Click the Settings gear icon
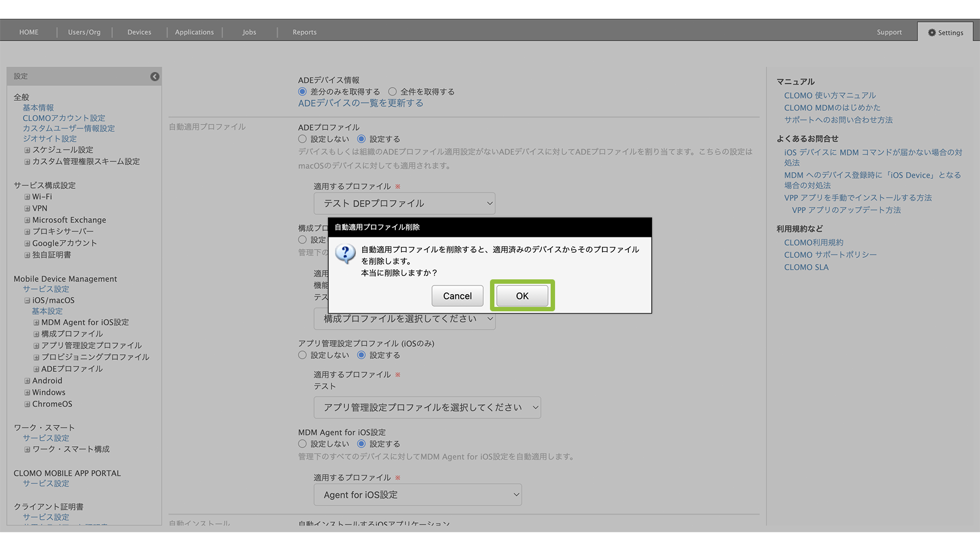980x551 pixels. click(931, 33)
